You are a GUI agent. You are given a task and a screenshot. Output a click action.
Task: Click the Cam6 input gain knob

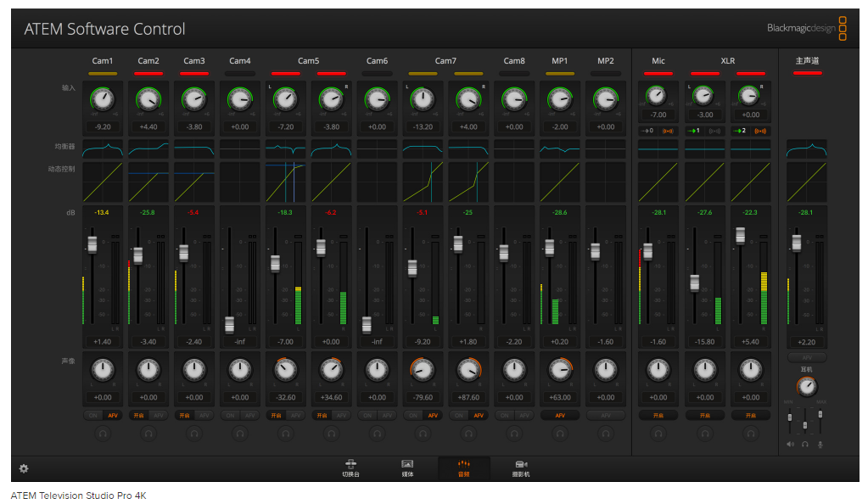378,100
